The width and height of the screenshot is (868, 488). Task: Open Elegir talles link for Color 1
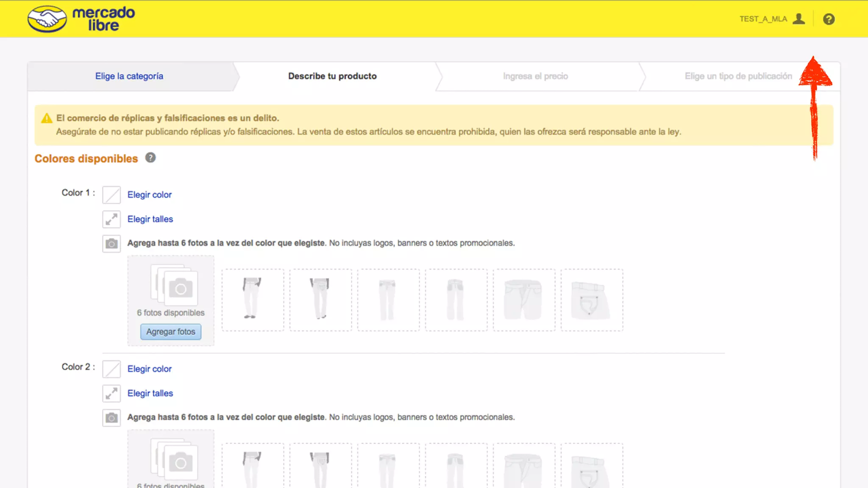[x=150, y=219]
